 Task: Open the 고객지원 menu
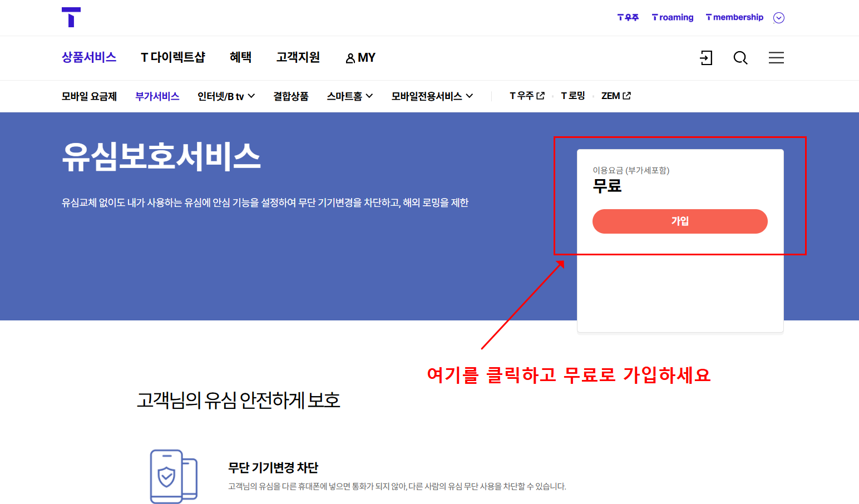tap(298, 57)
